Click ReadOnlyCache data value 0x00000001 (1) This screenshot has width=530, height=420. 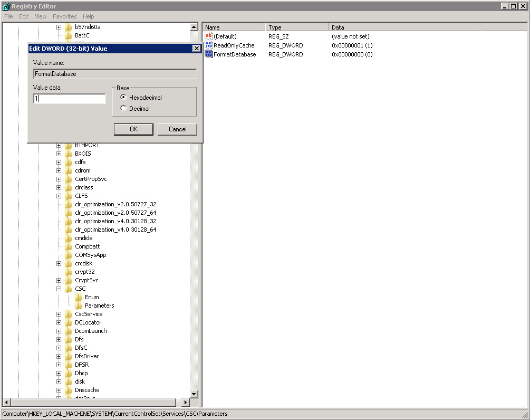(352, 45)
